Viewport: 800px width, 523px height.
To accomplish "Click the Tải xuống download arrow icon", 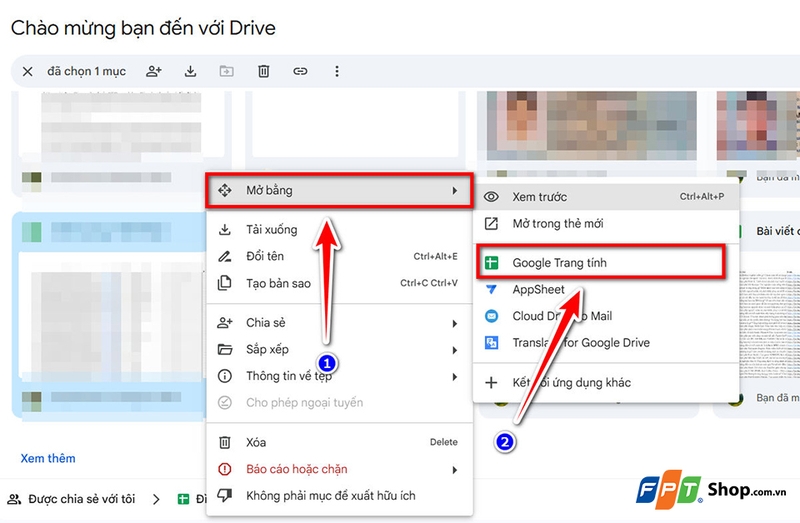I will (x=224, y=230).
